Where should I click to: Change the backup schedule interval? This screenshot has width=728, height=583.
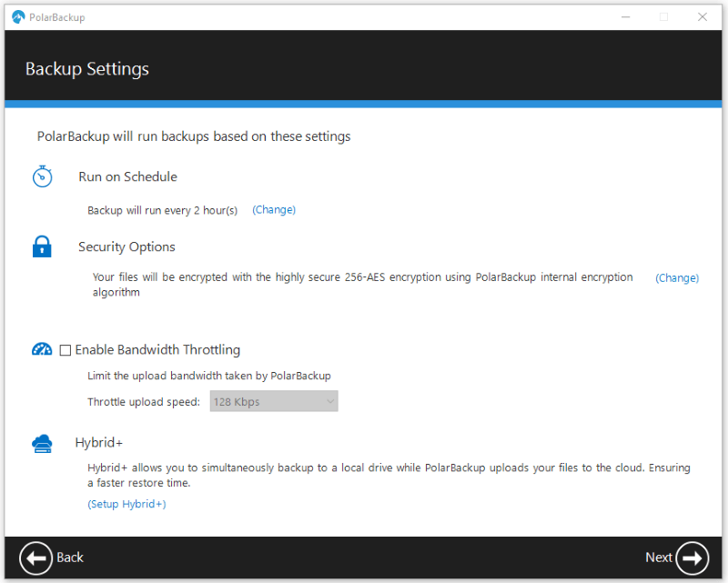point(274,210)
